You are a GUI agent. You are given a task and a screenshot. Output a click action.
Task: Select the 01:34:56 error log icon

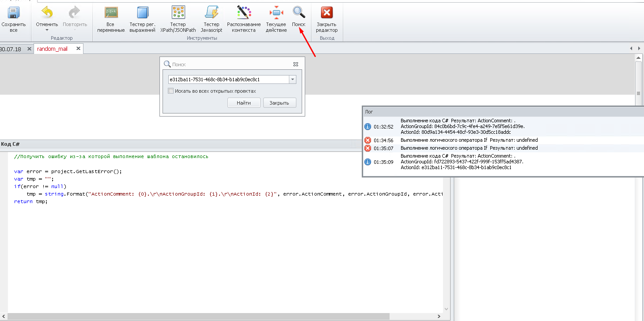pos(367,140)
